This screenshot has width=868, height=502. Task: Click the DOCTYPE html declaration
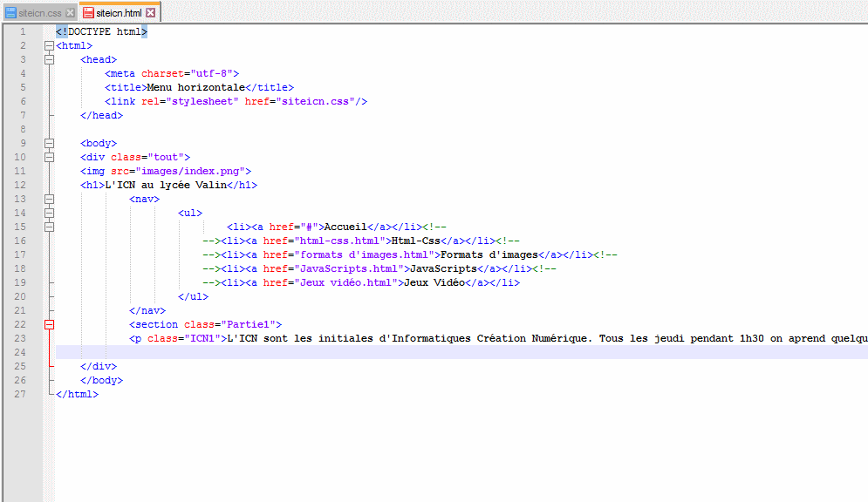pos(102,31)
